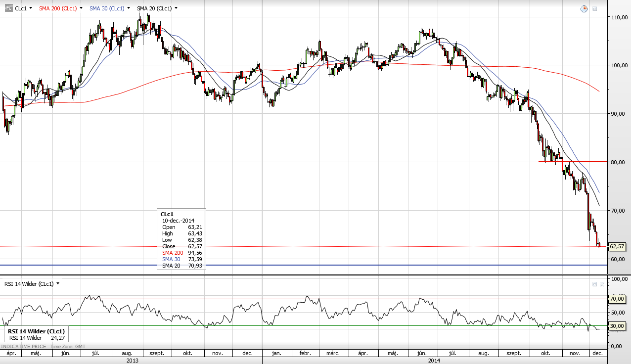This screenshot has width=631, height=364.
Task: Click the 30,00 RSI level label
Action: 618,326
